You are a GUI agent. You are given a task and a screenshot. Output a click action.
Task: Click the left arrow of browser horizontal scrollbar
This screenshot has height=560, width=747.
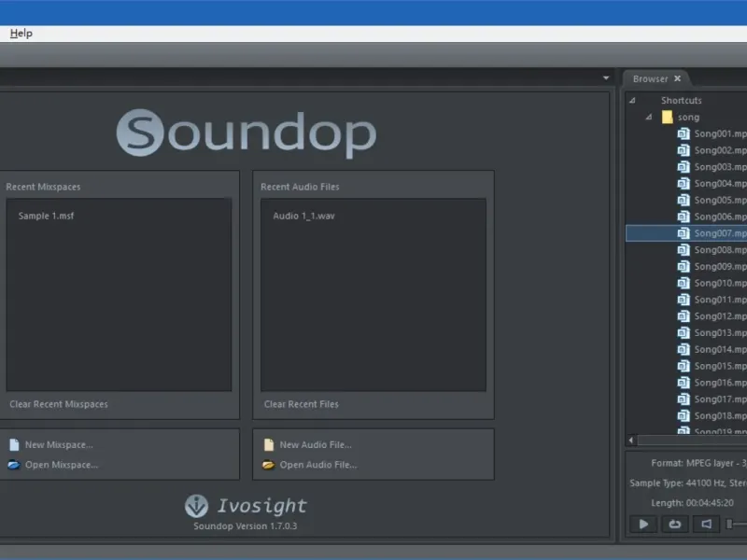coord(631,441)
